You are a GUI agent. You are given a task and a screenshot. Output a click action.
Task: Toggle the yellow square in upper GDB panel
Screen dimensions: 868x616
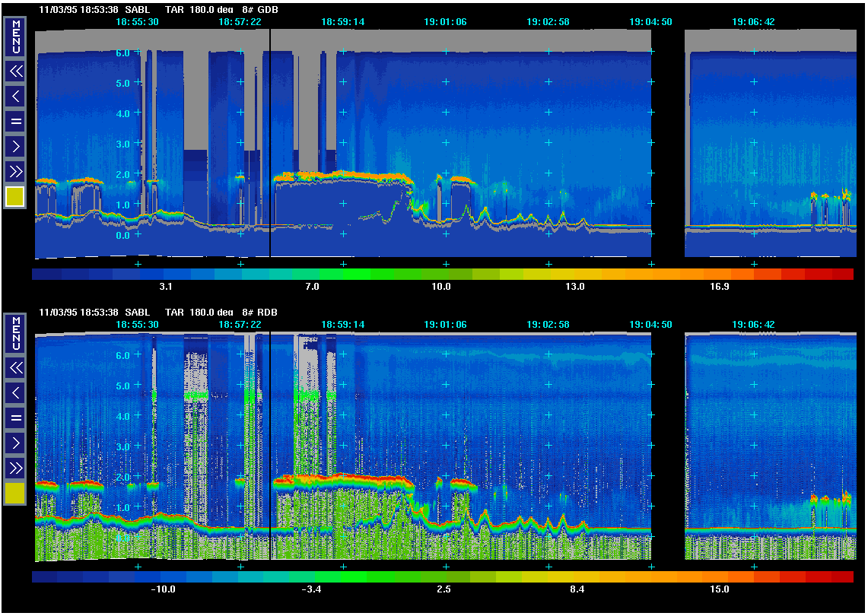[15, 197]
